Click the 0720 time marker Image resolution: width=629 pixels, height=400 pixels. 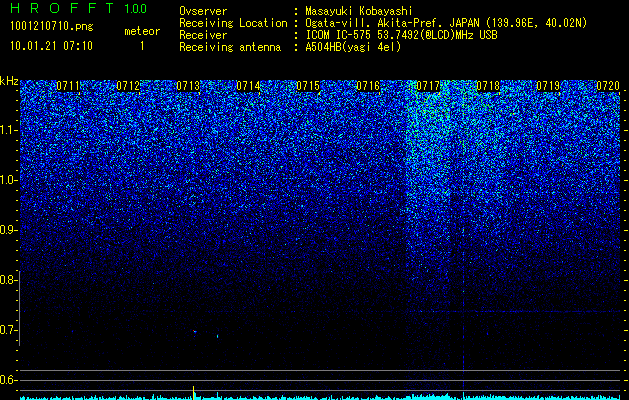click(608, 86)
